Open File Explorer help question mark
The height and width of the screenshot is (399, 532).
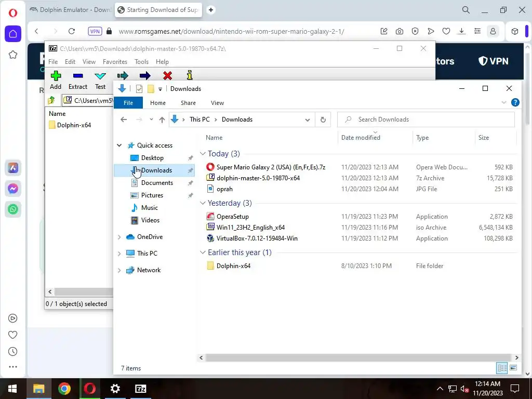click(x=515, y=102)
